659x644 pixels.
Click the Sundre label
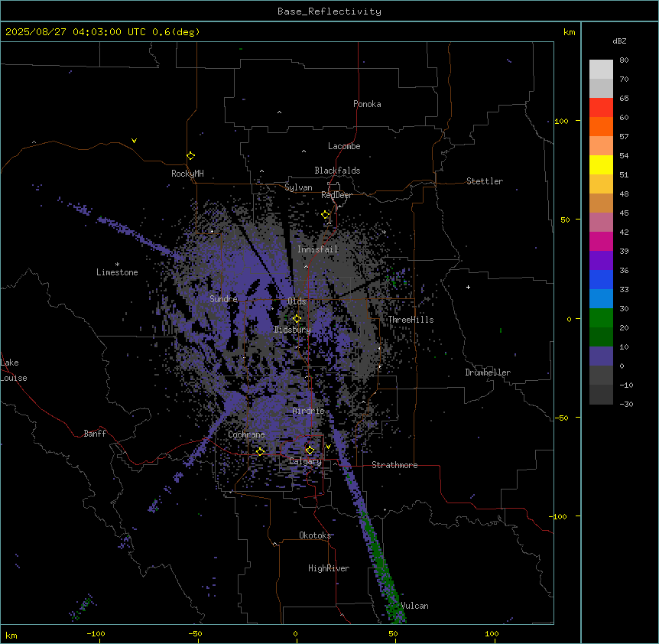point(223,299)
